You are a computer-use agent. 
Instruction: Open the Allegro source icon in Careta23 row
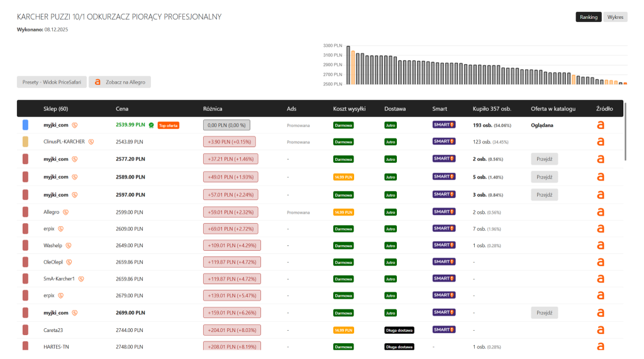[x=600, y=329]
